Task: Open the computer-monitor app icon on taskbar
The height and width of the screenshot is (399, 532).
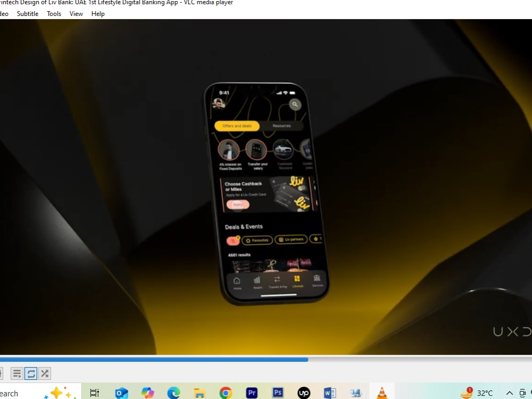Action: 356,393
